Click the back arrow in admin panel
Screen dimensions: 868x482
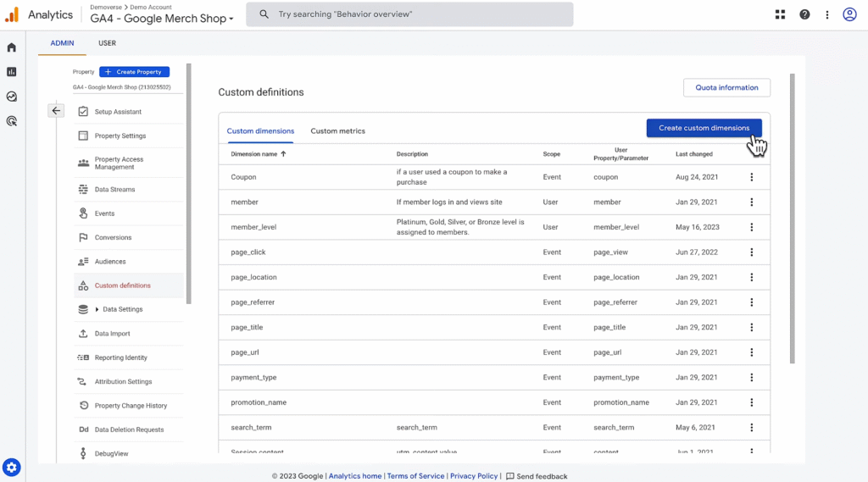pyautogui.click(x=56, y=111)
